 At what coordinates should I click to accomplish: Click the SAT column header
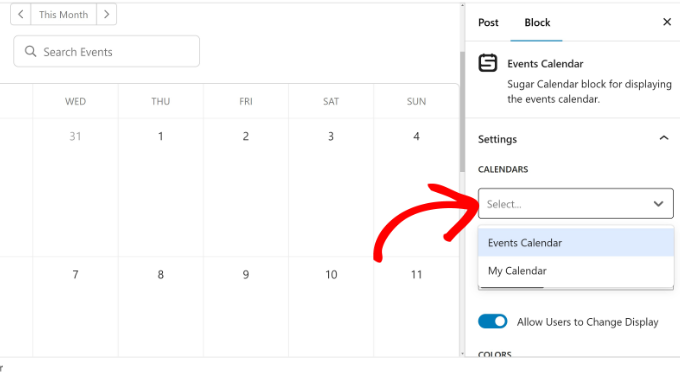[331, 102]
